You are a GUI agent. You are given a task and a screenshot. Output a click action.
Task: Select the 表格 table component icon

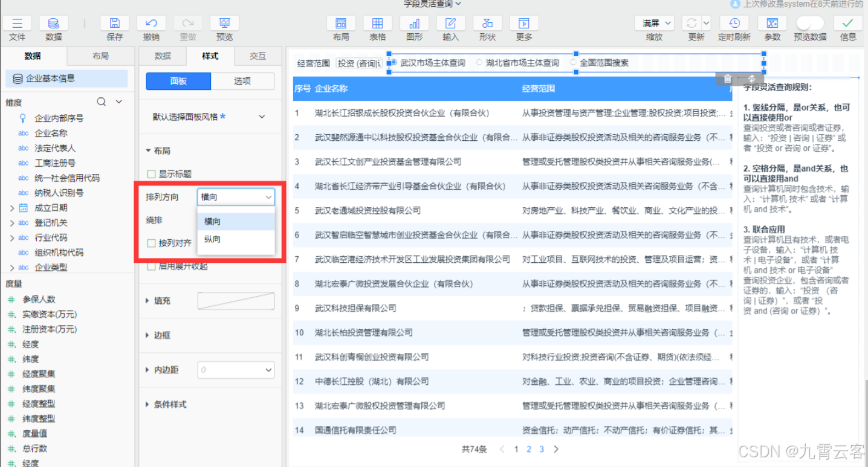point(378,24)
